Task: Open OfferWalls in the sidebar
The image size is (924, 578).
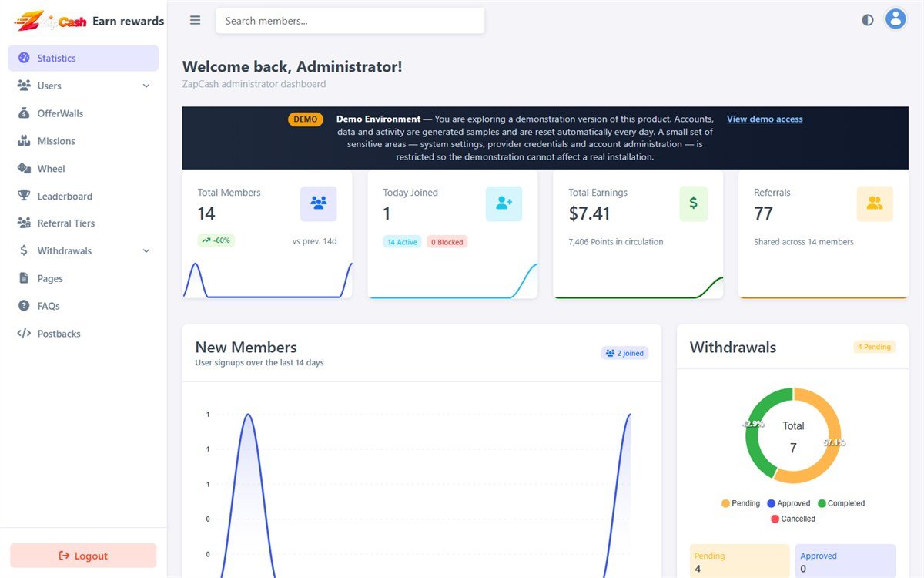Action: [83, 113]
